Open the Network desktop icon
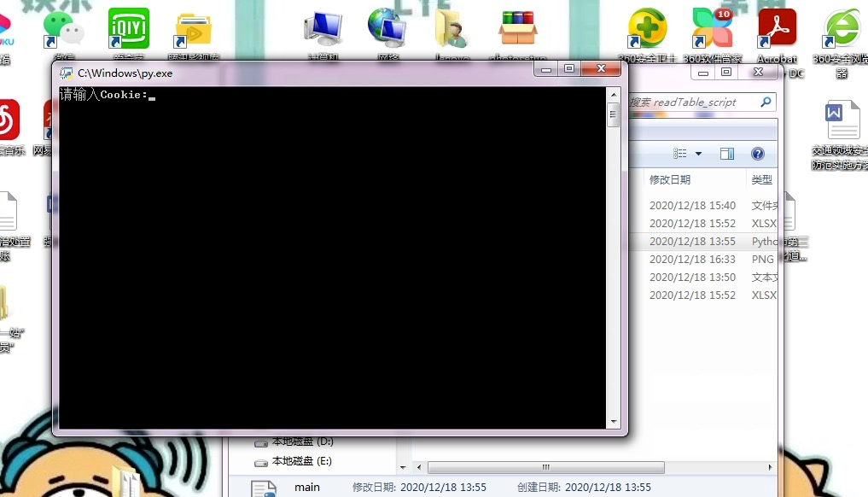The image size is (868, 497). click(x=387, y=27)
